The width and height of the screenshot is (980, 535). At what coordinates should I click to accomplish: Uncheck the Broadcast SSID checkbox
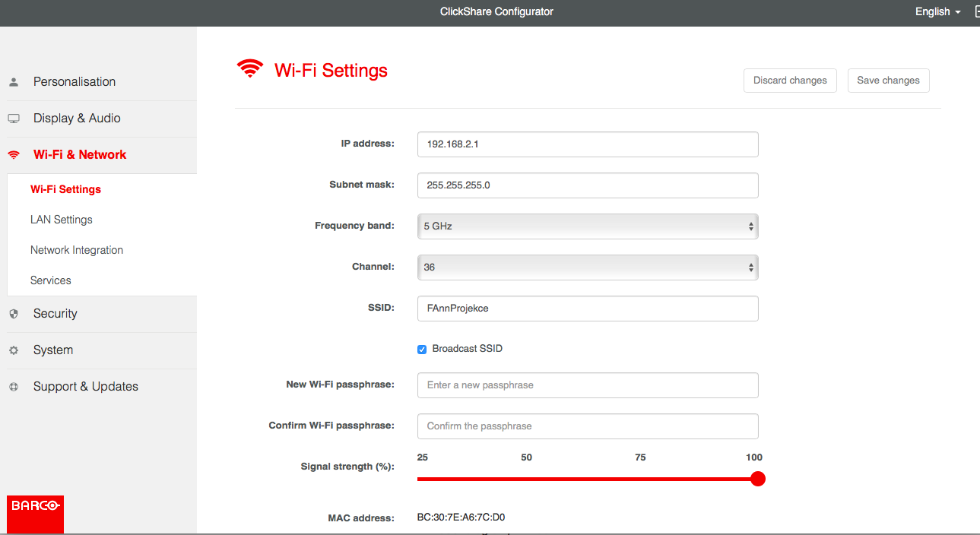422,350
